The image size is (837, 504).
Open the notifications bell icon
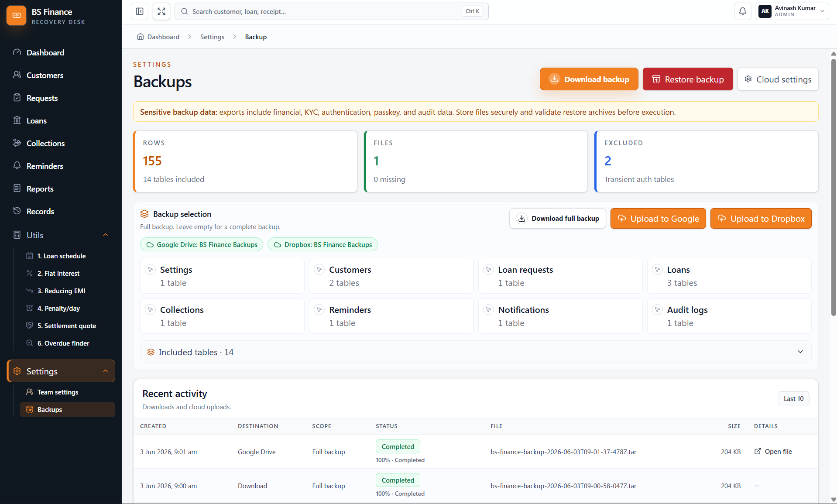coord(742,11)
